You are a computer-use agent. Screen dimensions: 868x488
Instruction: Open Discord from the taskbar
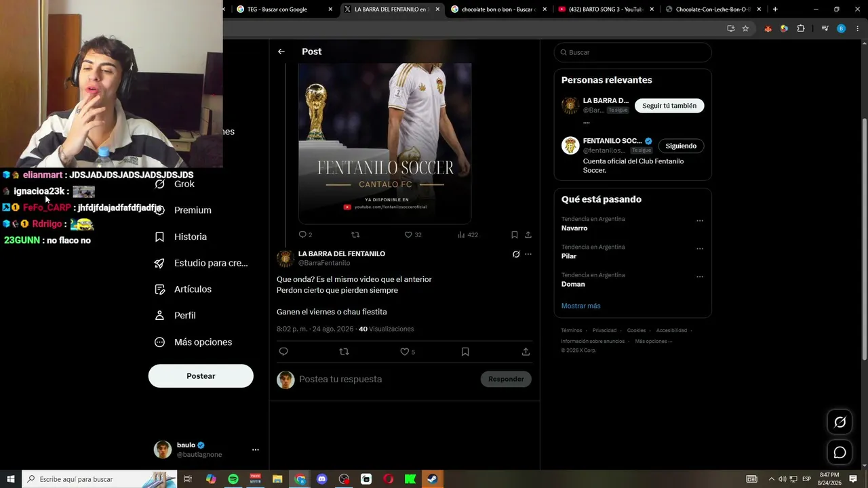[322, 479]
